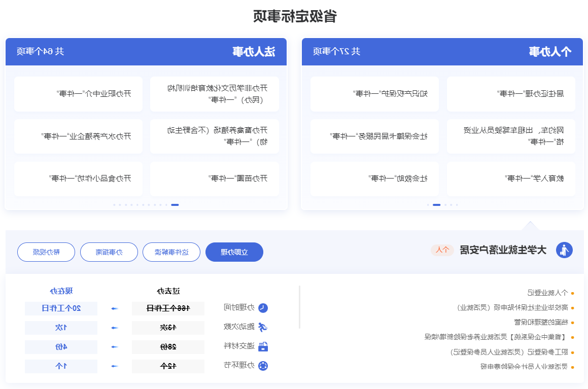Click the arrow in the 跑动次数 row
The image size is (588, 389).
click(115, 328)
